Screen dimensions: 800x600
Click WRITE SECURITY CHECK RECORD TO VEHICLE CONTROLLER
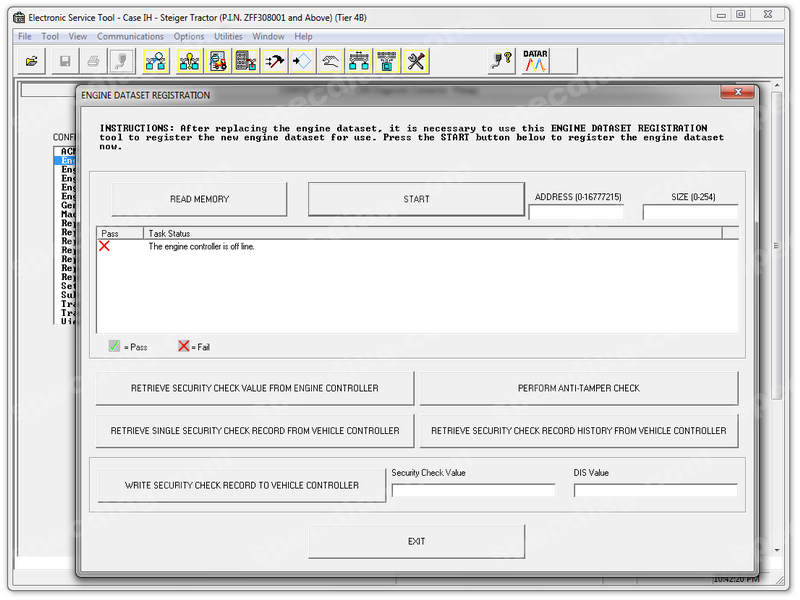(241, 485)
